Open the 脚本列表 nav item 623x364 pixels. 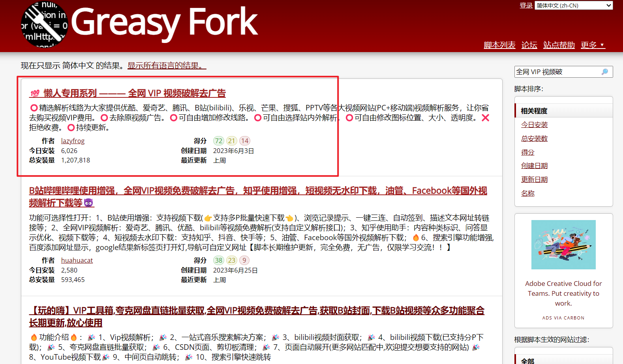pos(499,45)
